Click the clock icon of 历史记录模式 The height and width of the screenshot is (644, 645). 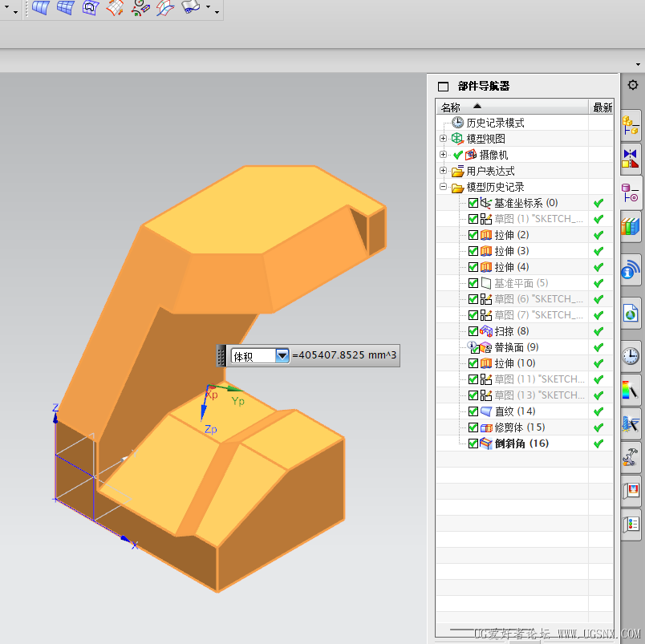coord(457,123)
